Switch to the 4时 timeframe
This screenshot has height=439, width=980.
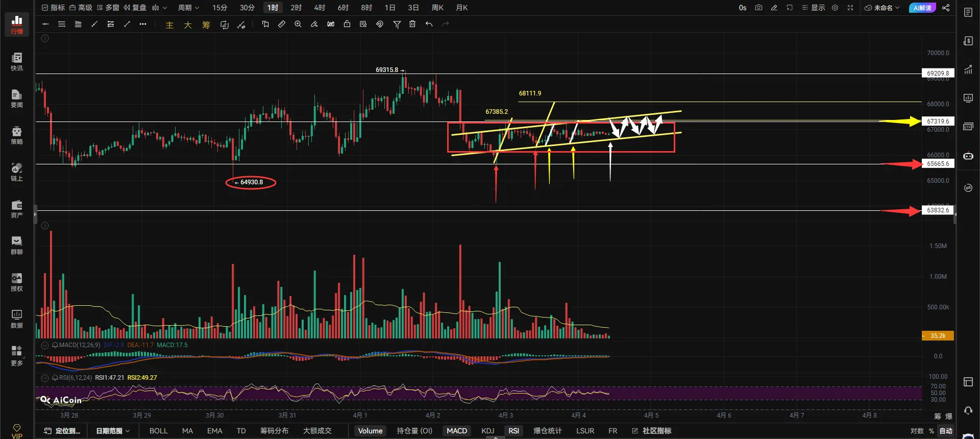pos(320,8)
